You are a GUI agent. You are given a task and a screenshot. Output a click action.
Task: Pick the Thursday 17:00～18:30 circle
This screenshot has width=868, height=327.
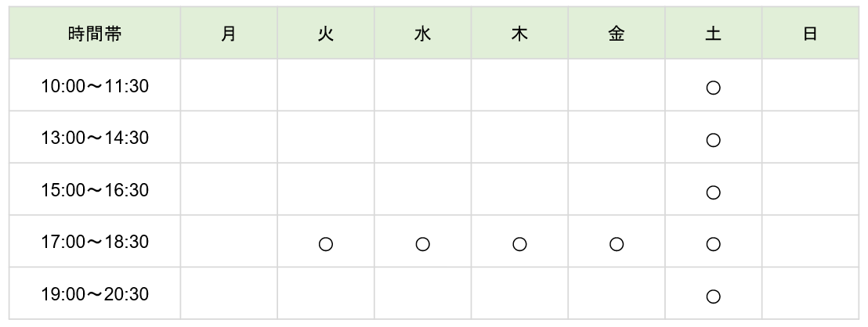(519, 244)
